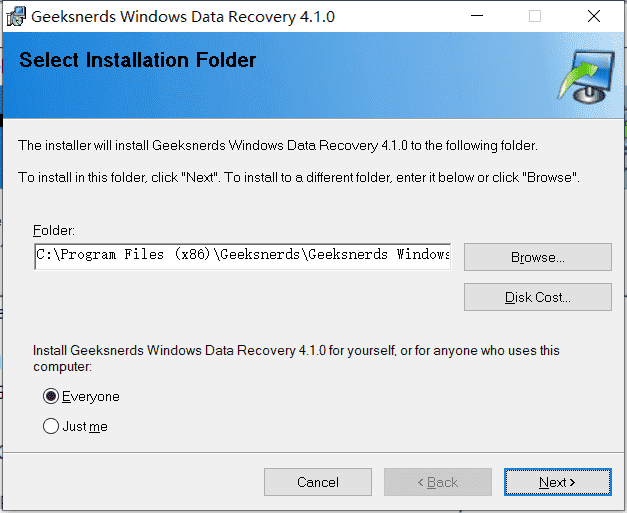
Task: Minimize the installer window
Action: [477, 16]
